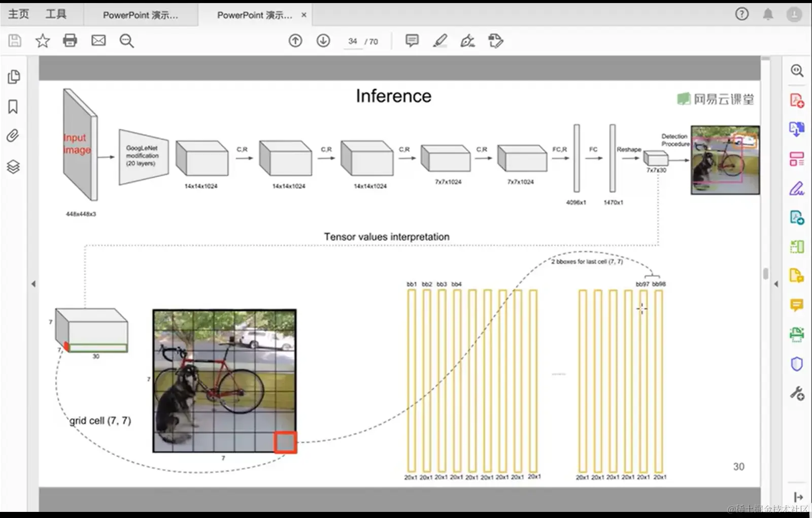Screen dimensions: 812x518
Task: Switch to the first PowerPoint 演示 document tab
Action: coord(141,15)
